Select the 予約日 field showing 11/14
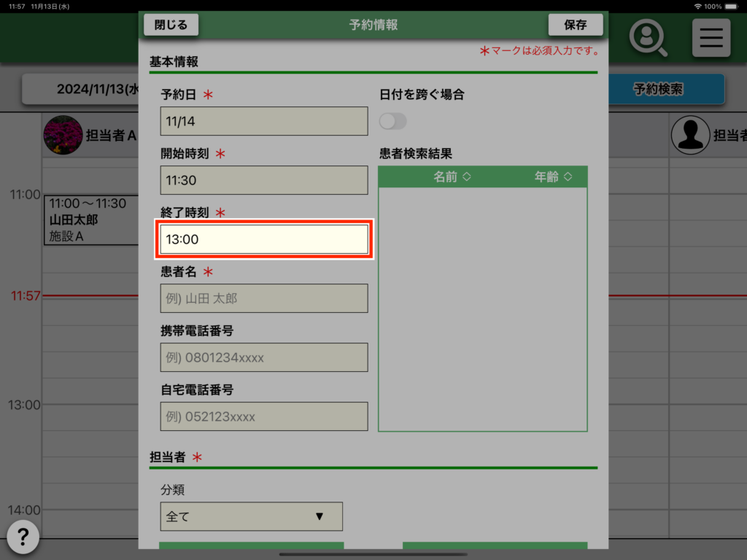Image resolution: width=747 pixels, height=560 pixels. coord(264,121)
